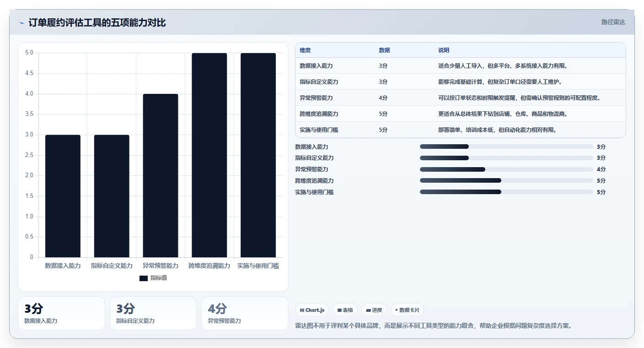Click the 跨维度追溯能力 x-axis label
Viewport: 644px width, 348px height.
pyautogui.click(x=209, y=266)
